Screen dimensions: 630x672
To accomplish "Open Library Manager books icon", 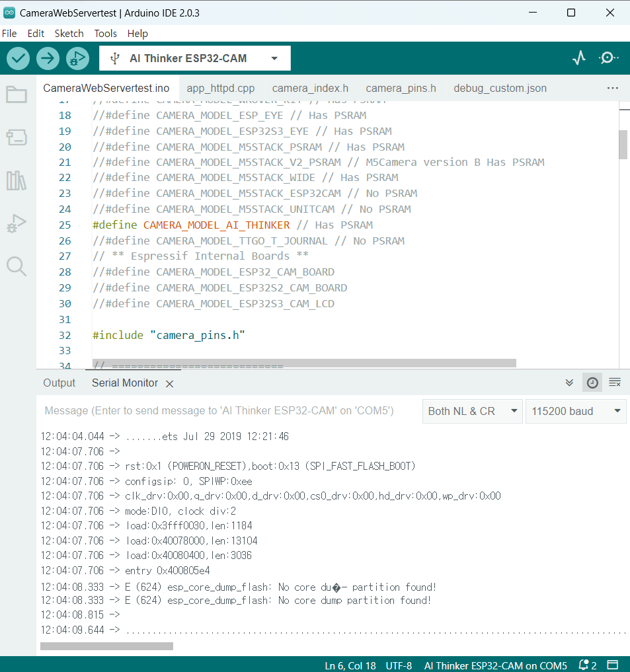I will (17, 180).
